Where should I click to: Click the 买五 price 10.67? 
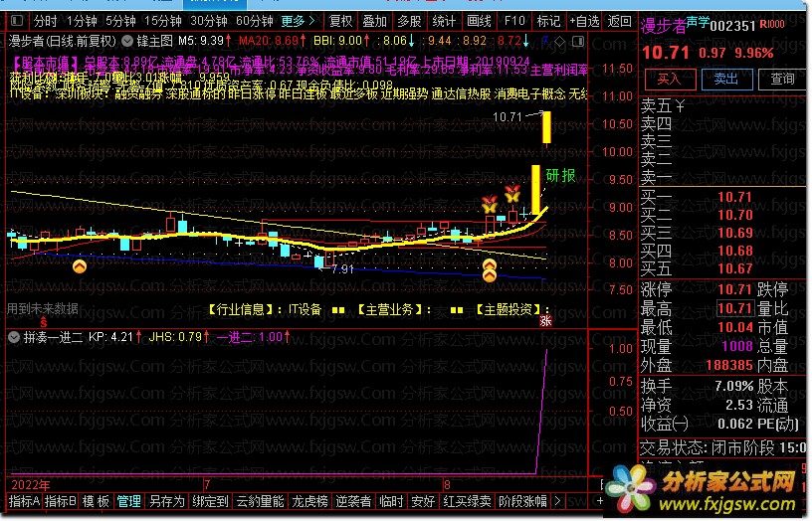coord(734,269)
